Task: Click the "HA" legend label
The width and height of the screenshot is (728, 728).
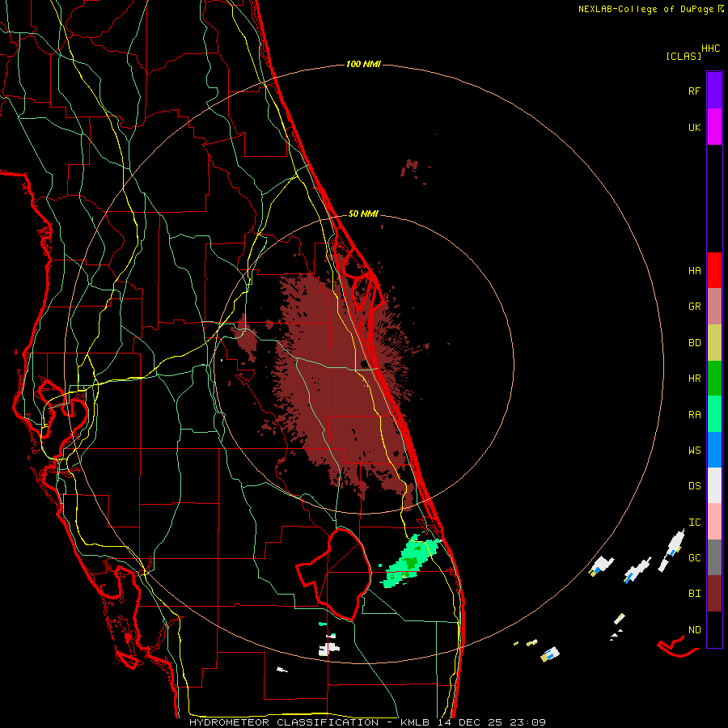Action: point(694,271)
